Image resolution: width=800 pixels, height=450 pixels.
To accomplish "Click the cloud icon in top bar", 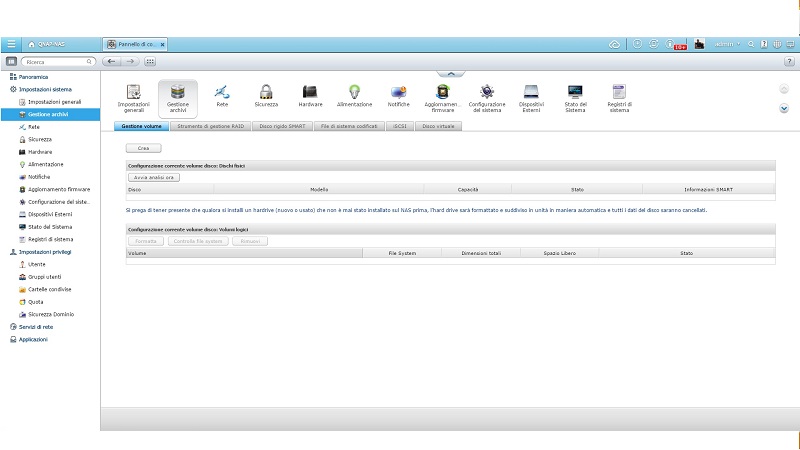I will coord(614,44).
